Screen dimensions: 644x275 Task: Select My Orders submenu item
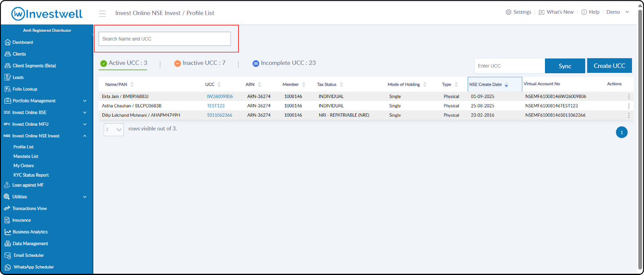23,166
